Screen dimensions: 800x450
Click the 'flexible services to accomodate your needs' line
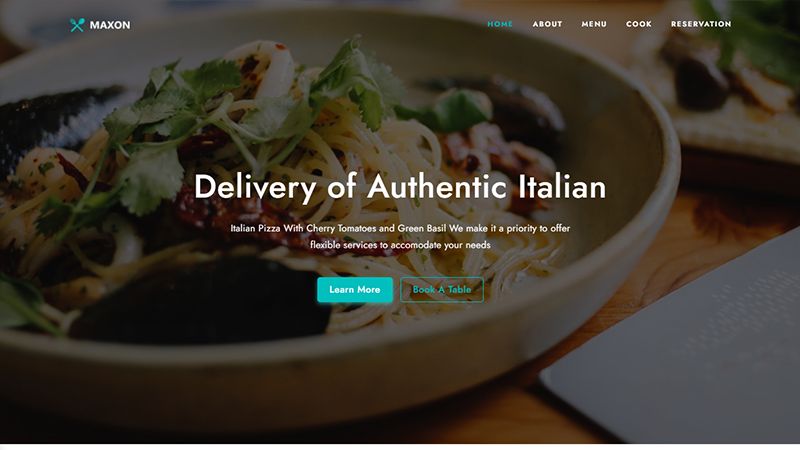(x=400, y=245)
